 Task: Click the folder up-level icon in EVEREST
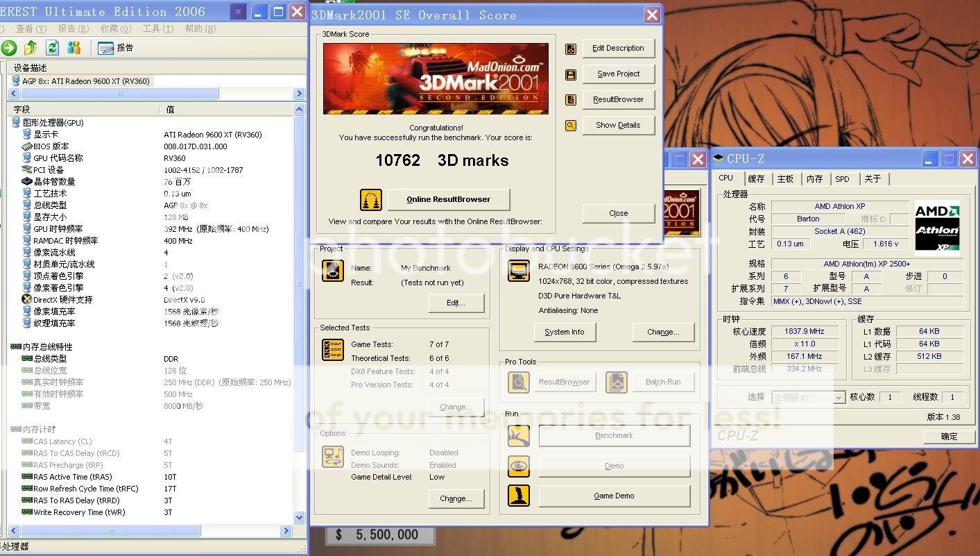(31, 47)
